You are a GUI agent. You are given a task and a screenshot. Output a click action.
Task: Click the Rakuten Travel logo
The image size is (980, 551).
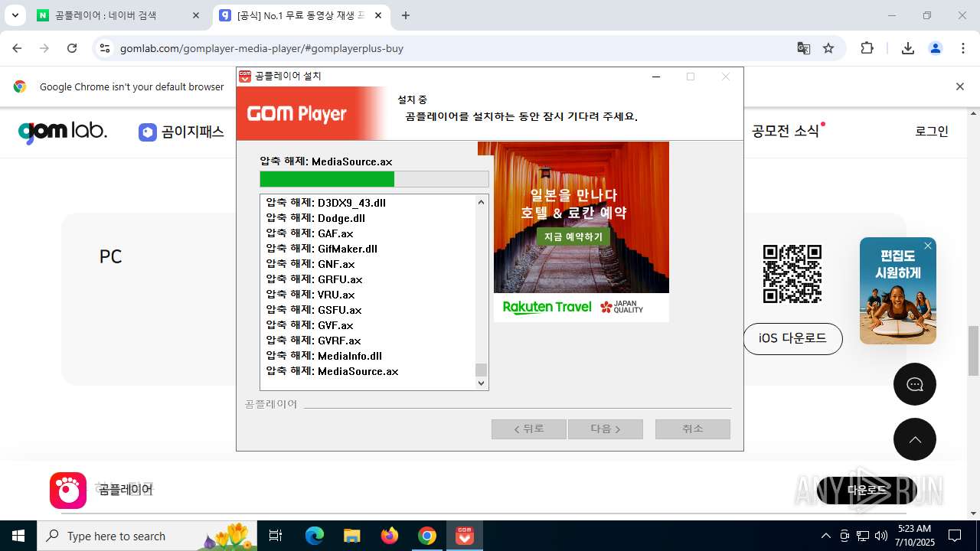click(547, 307)
